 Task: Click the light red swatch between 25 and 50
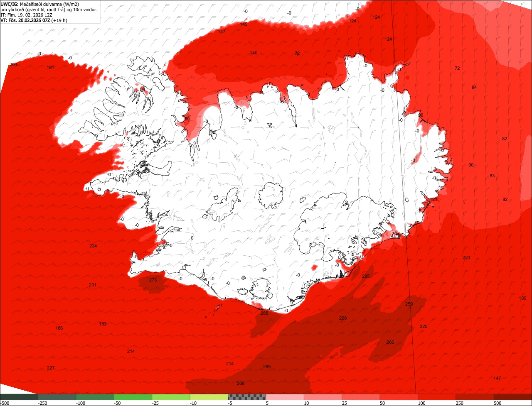(361, 397)
